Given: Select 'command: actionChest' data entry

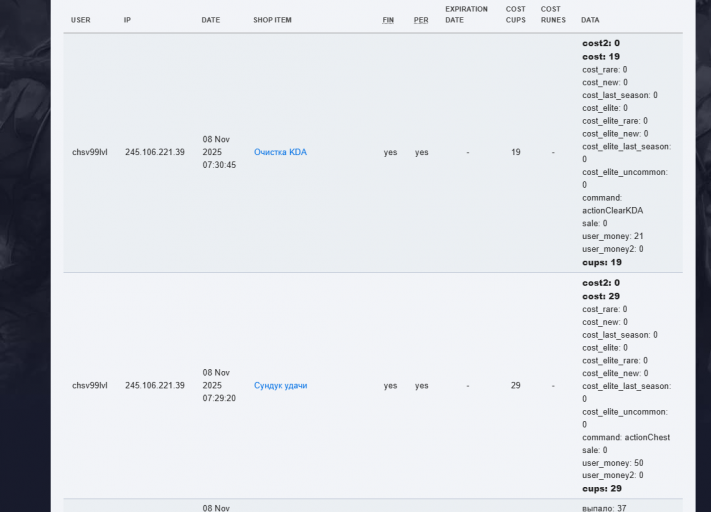Looking at the screenshot, I should (626, 437).
